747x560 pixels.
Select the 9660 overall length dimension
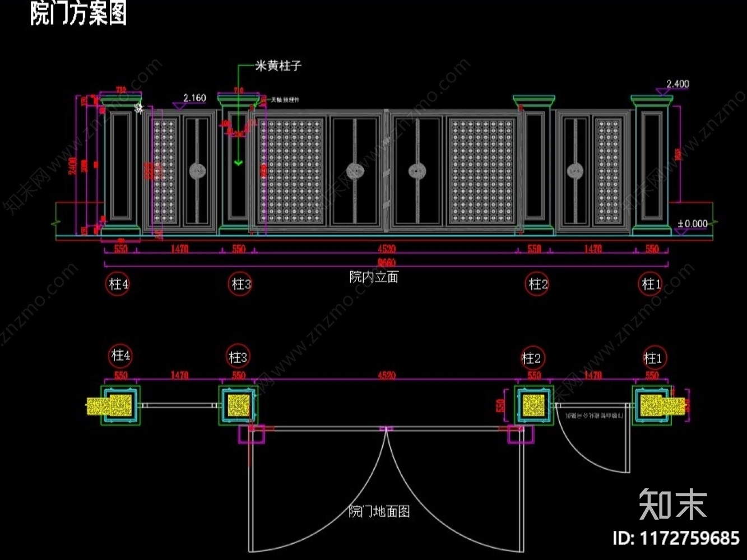(386, 263)
